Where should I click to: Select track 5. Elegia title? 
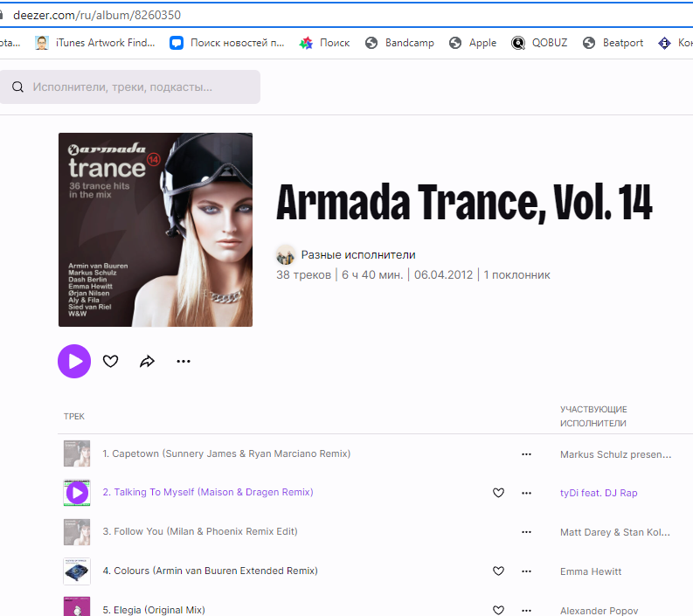point(154,610)
